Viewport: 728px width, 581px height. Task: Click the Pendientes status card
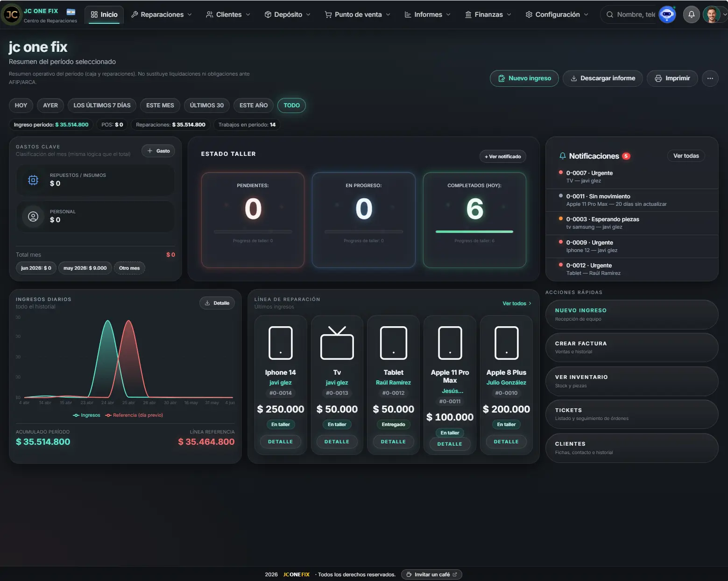[253, 220]
